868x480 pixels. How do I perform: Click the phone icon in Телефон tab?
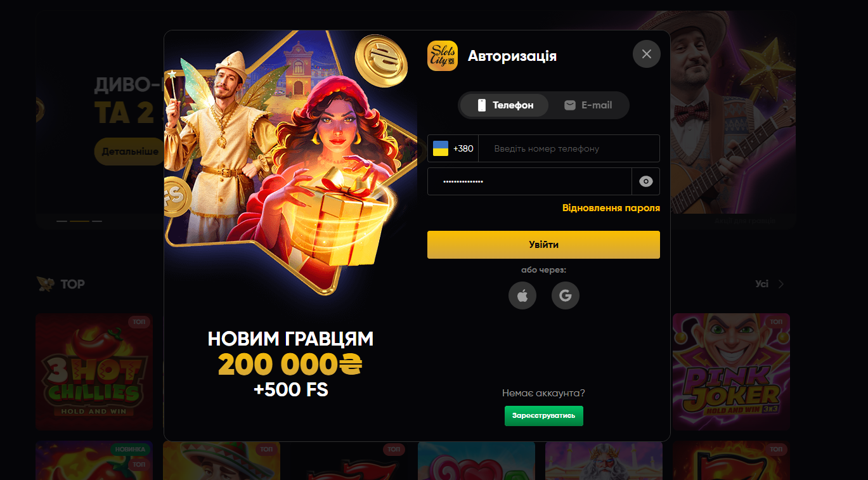pyautogui.click(x=481, y=105)
